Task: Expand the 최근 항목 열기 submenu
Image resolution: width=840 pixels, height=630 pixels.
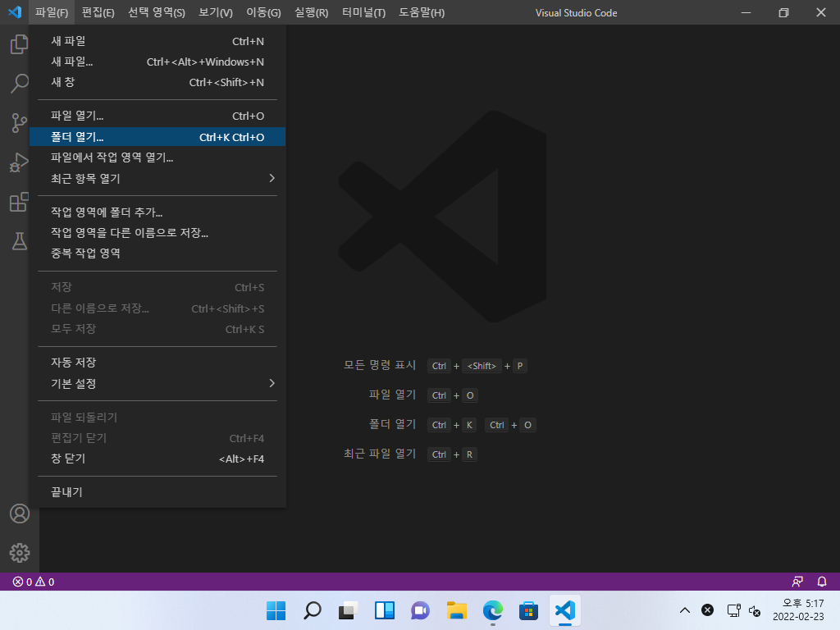Action: [x=157, y=178]
